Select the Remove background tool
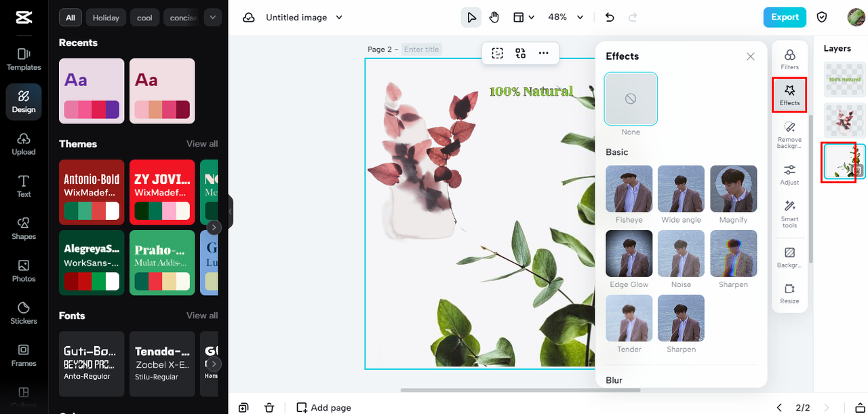 tap(789, 132)
